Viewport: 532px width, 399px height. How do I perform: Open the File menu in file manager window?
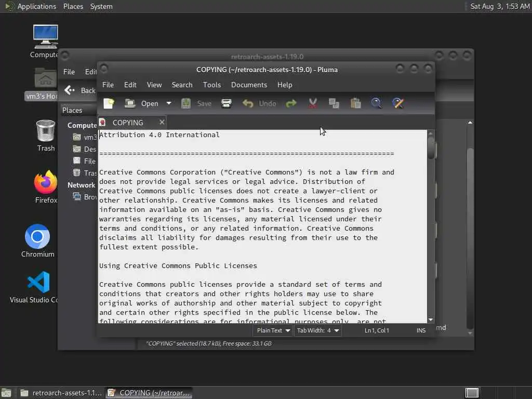point(69,72)
